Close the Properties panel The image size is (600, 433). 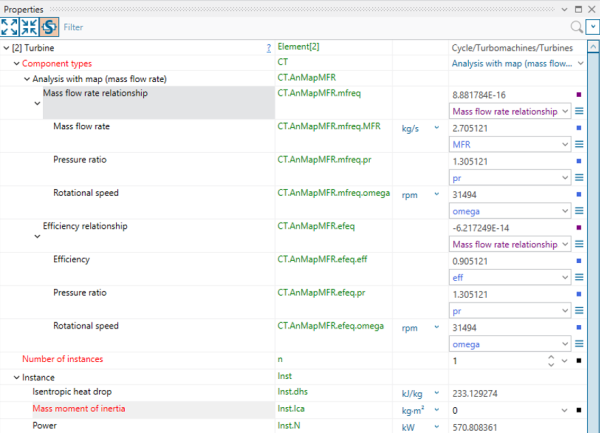click(592, 10)
